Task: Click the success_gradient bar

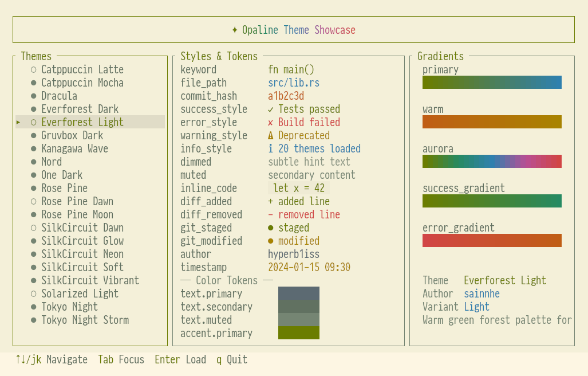Action: pos(492,201)
